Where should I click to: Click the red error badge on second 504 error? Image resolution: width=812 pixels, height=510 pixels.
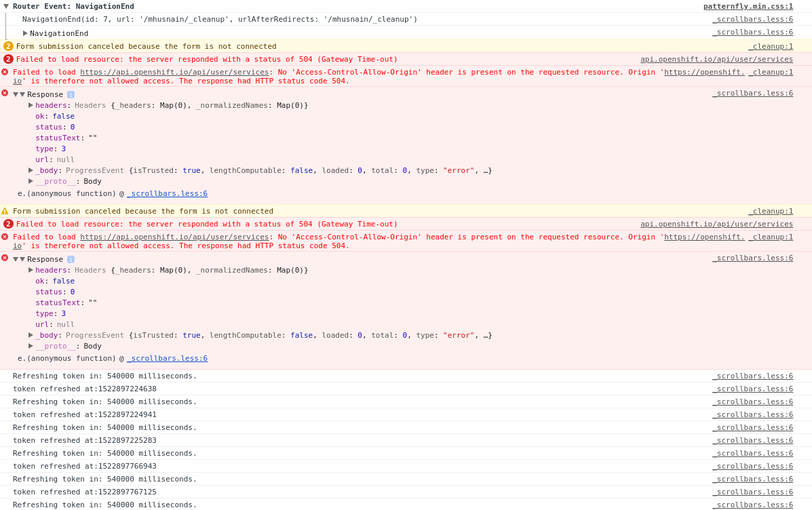pos(8,224)
